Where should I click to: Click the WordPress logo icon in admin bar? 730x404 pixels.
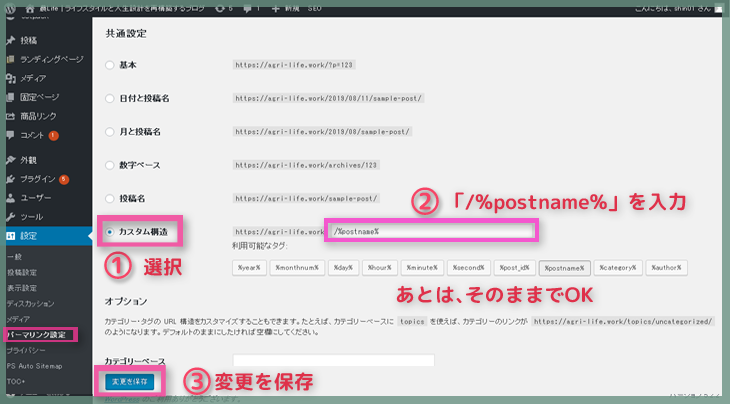(10, 9)
